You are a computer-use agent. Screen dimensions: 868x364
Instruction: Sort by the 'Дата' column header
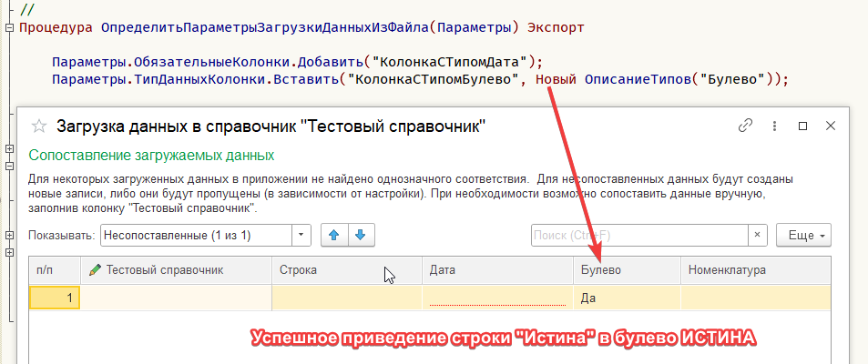(496, 270)
